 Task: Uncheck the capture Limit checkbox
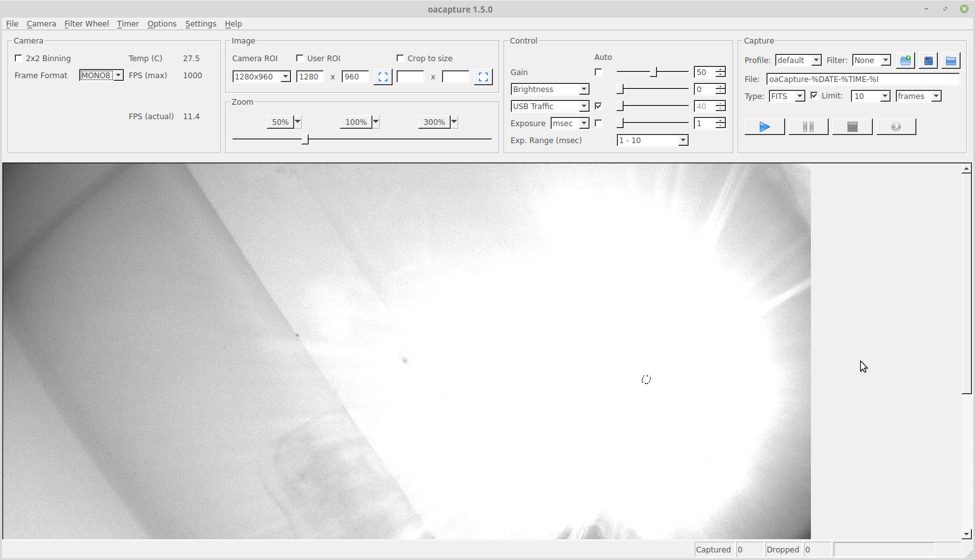click(x=814, y=95)
